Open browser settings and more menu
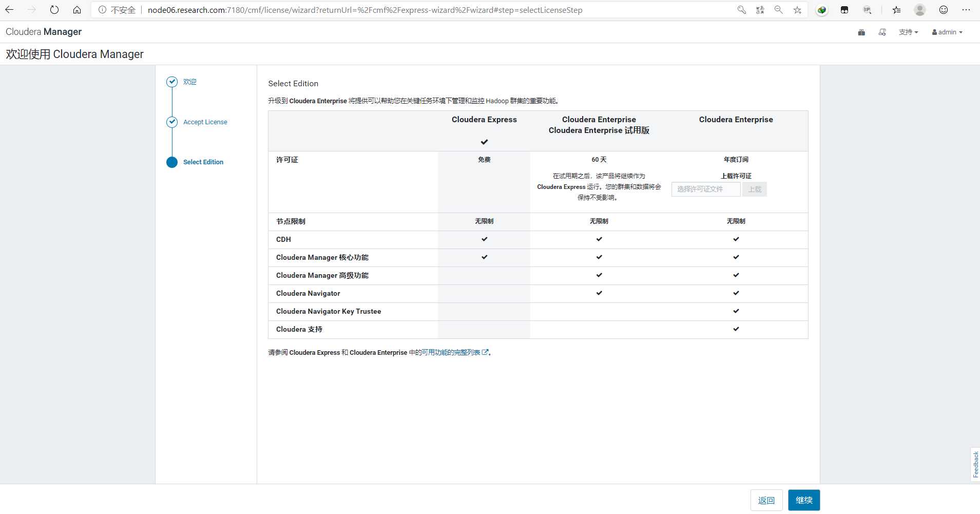This screenshot has width=980, height=514. click(x=966, y=10)
